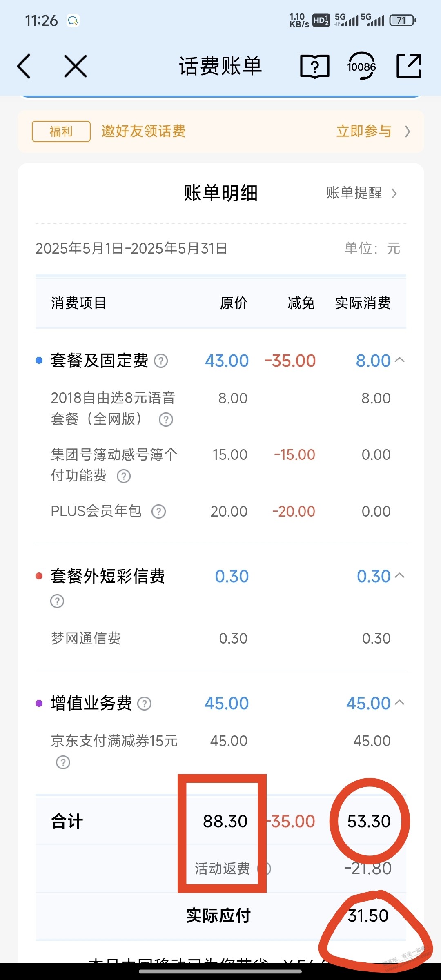This screenshot has width=441, height=980.
Task: Contact 10086 customer service icon
Action: click(361, 66)
